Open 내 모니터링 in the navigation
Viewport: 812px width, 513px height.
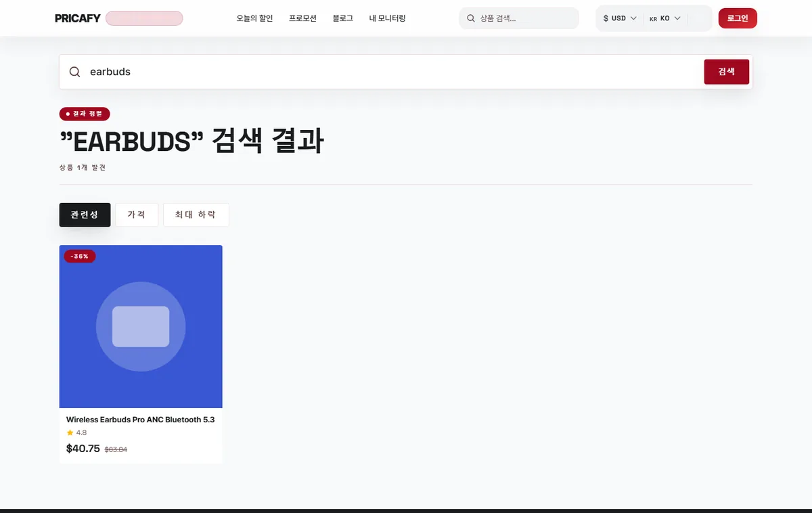tap(387, 18)
